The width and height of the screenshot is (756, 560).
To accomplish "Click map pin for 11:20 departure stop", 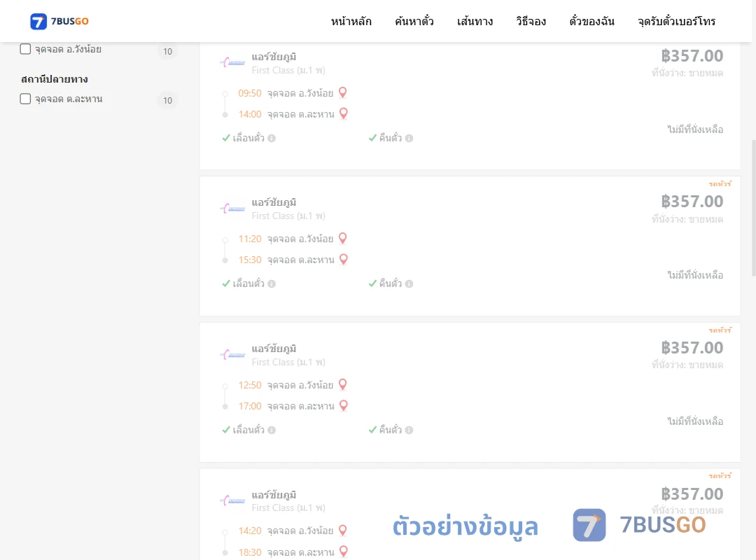I will [343, 238].
